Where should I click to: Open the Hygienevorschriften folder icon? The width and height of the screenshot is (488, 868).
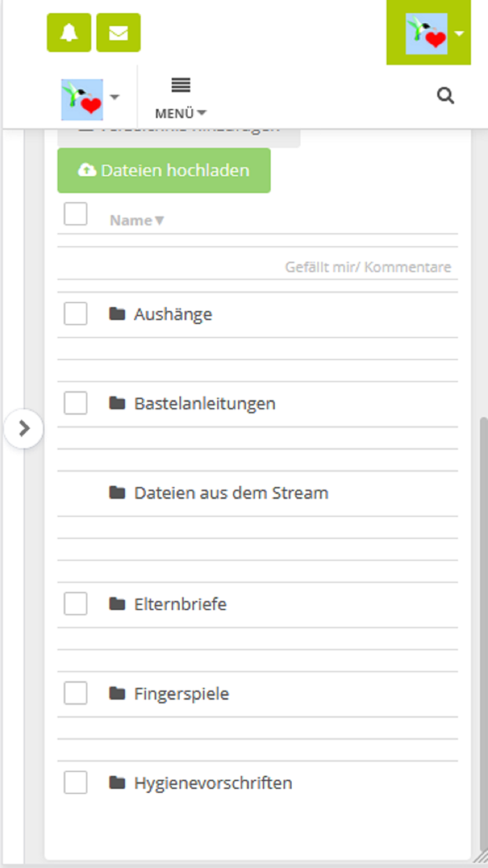coord(116,783)
